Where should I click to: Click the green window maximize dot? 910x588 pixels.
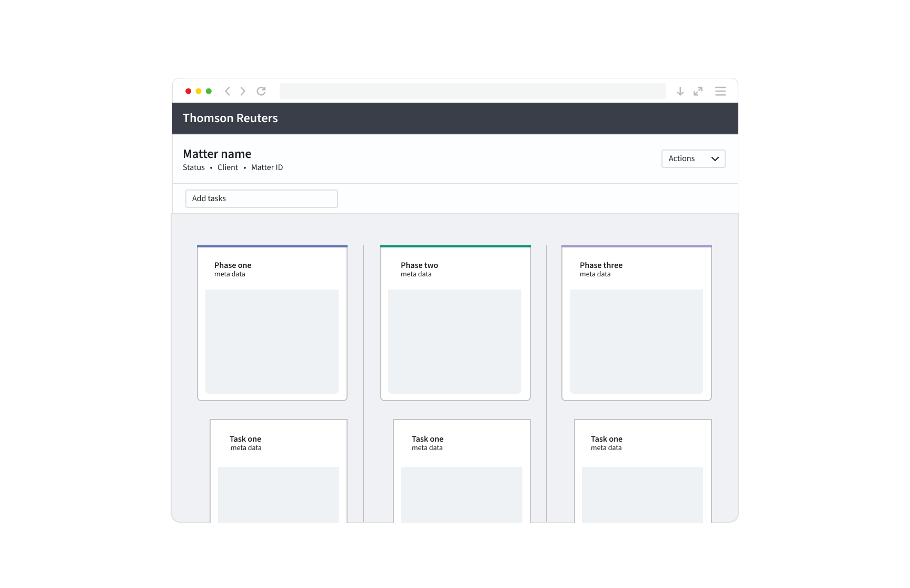pos(209,91)
